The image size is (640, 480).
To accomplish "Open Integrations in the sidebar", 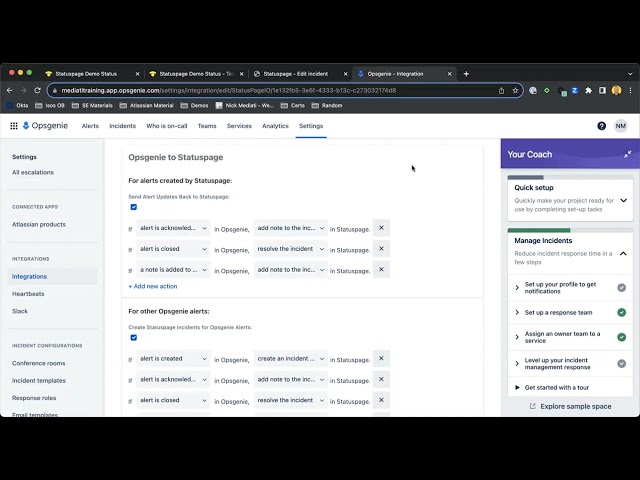I will click(29, 276).
